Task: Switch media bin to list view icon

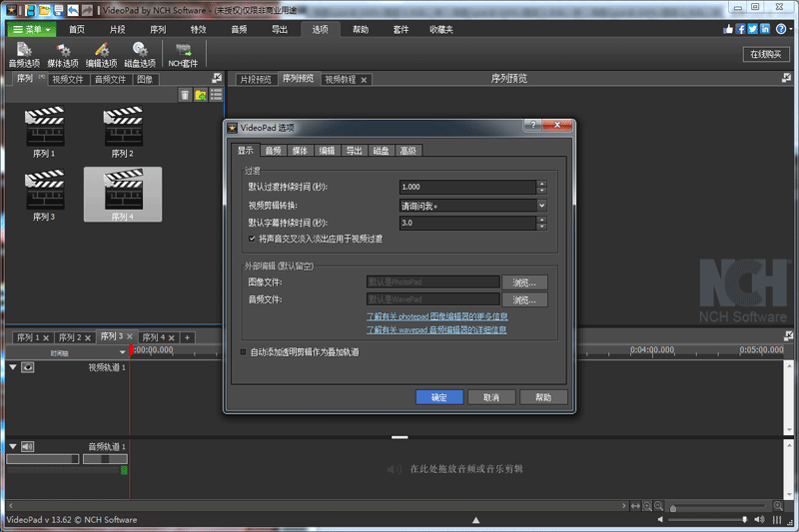Action: (216, 95)
